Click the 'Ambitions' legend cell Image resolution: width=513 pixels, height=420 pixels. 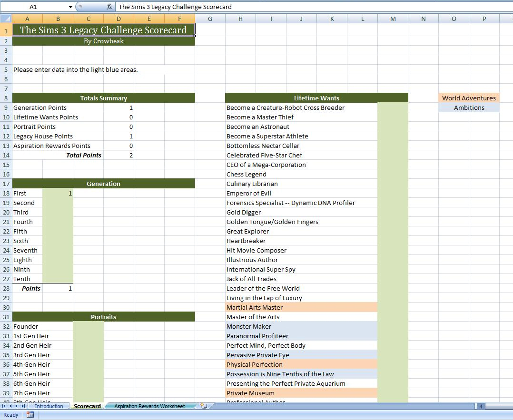tap(469, 107)
